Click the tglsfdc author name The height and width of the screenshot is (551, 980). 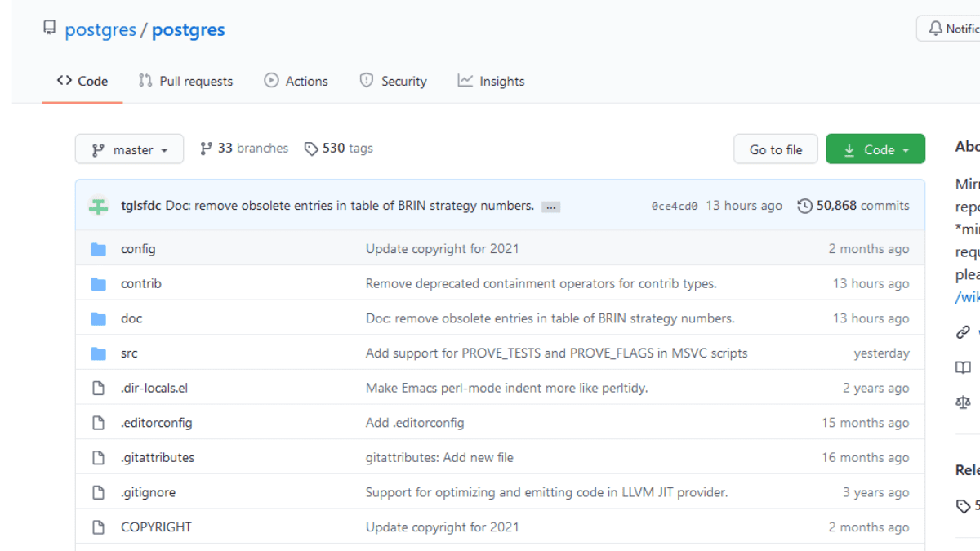(140, 206)
